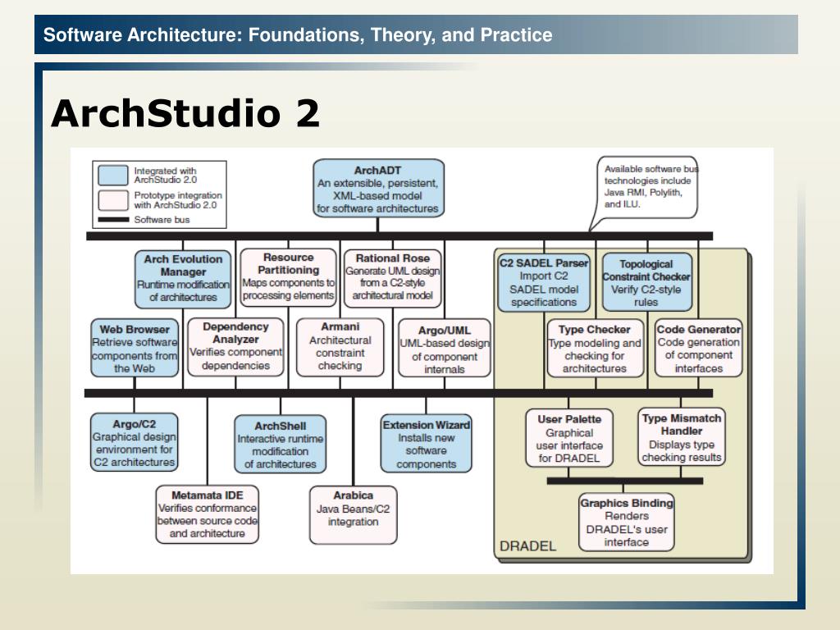Select the ArchADT component box
This screenshot has width=840, height=630.
[378, 188]
